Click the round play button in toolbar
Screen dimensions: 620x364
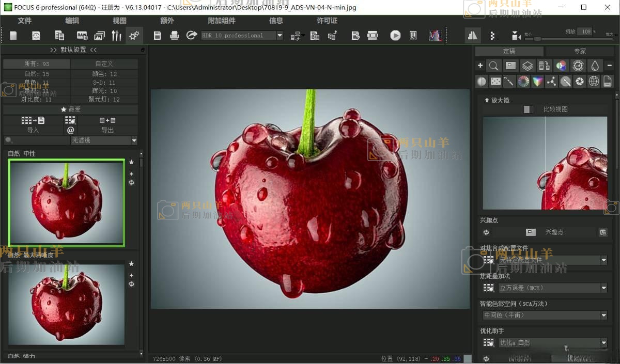tap(395, 36)
